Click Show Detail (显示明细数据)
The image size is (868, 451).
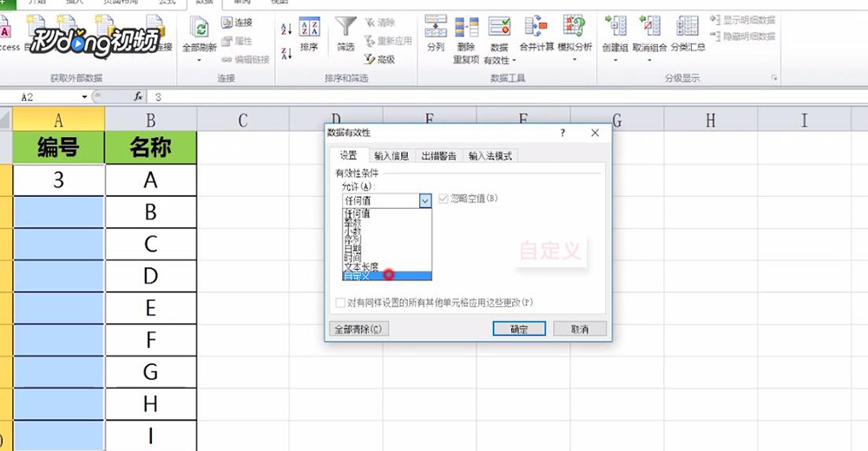744,21
